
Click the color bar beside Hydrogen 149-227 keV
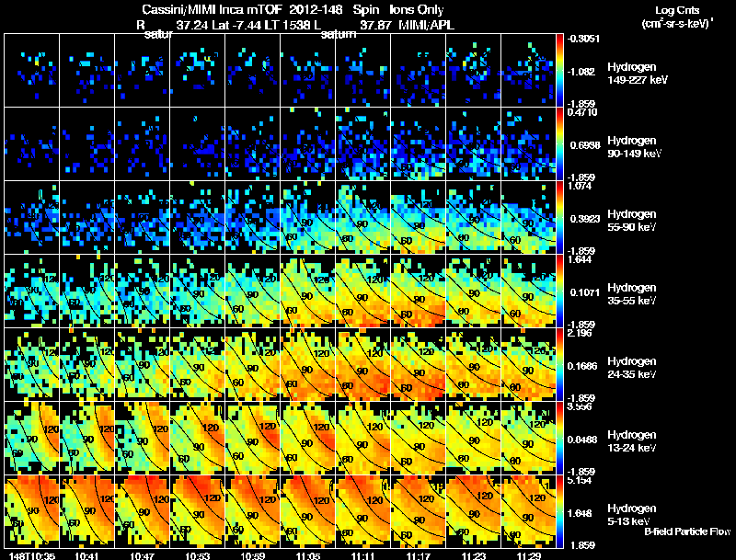tap(559, 71)
